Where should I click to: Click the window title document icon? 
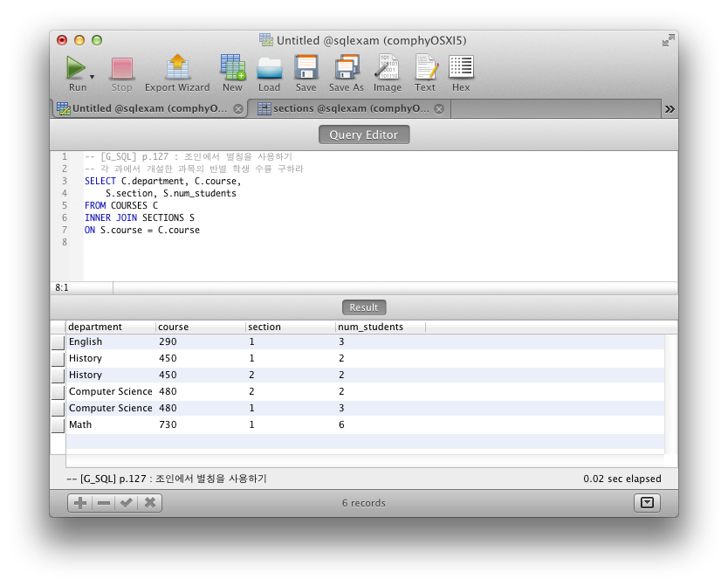(x=266, y=40)
